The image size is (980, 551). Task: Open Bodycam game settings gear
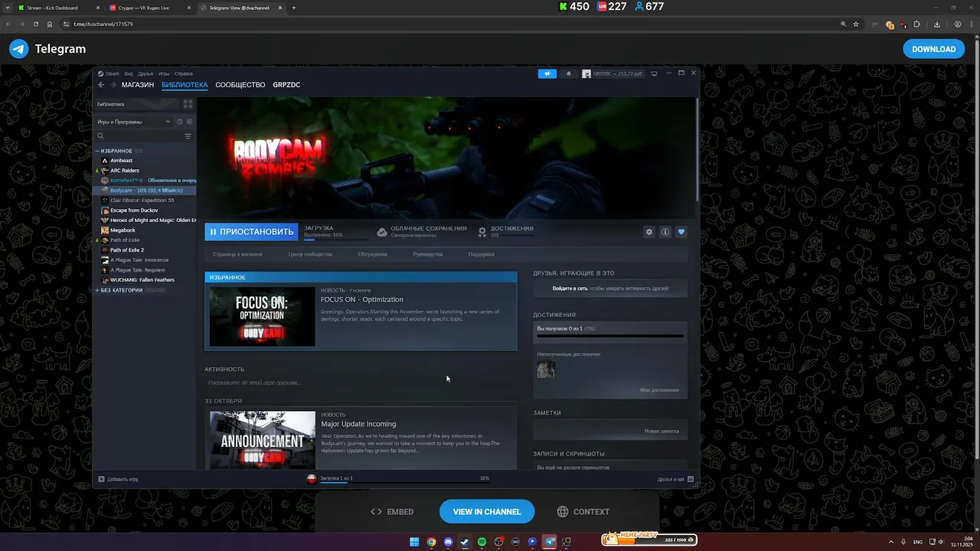pos(649,232)
